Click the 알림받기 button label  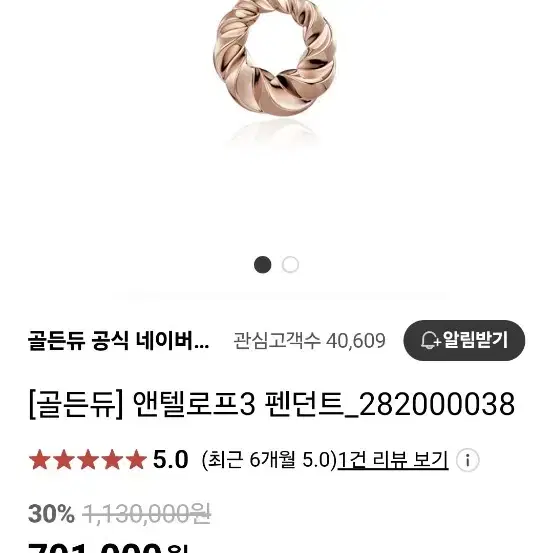click(x=475, y=340)
